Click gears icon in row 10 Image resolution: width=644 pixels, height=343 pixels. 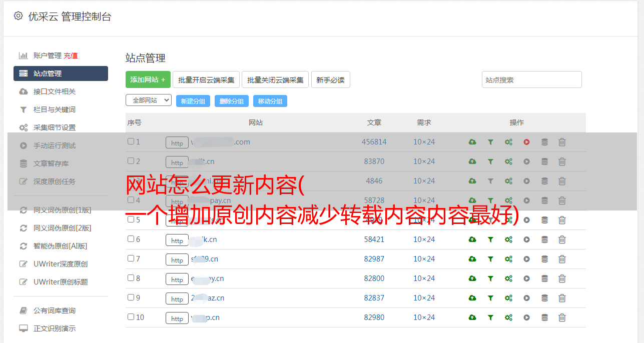coord(508,317)
